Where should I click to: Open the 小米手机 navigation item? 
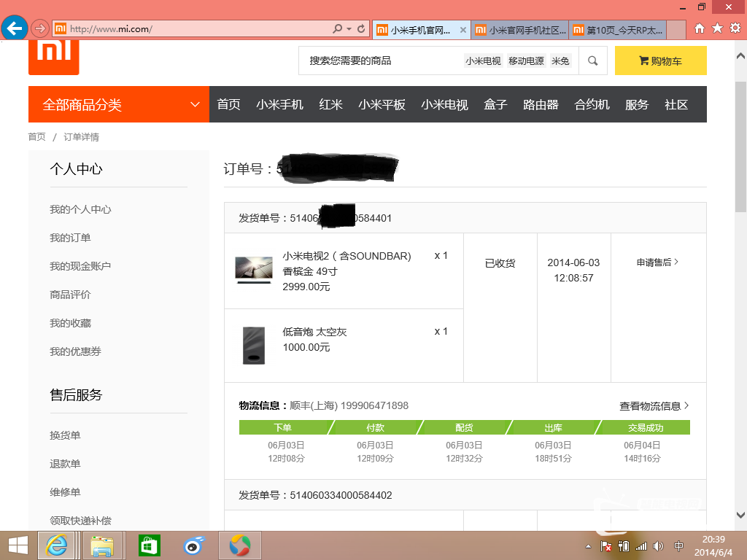pyautogui.click(x=279, y=104)
